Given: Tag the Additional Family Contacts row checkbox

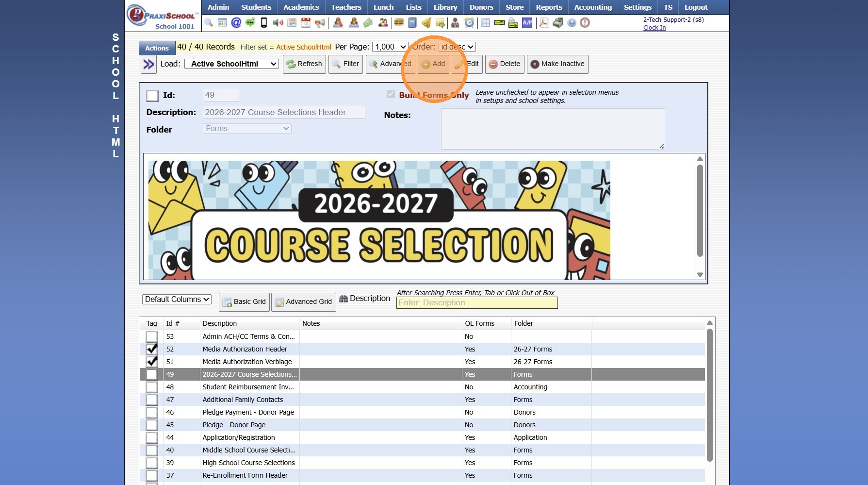Looking at the screenshot, I should [x=152, y=400].
